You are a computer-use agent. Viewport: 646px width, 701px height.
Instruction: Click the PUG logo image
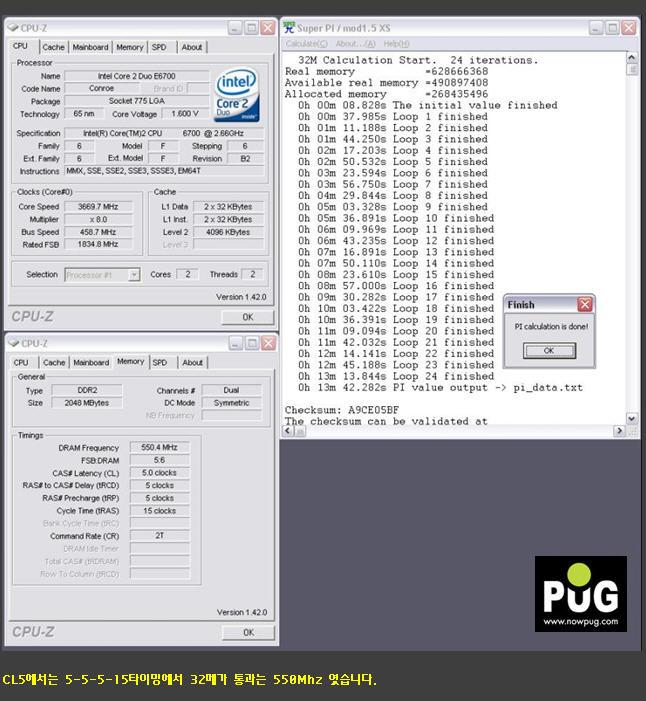[580, 594]
